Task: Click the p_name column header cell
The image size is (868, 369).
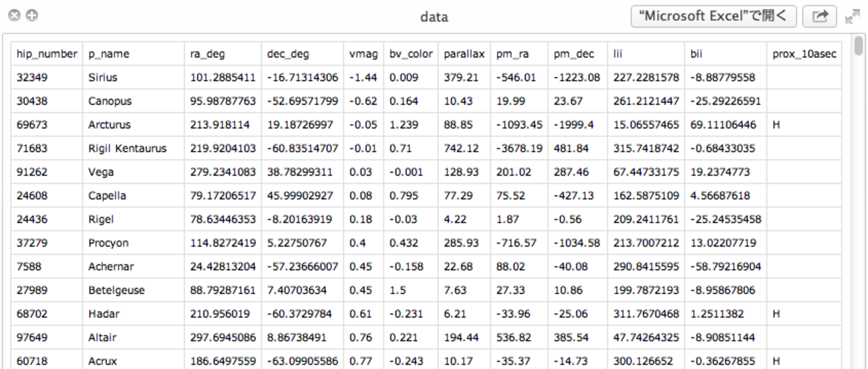Action: pyautogui.click(x=109, y=54)
